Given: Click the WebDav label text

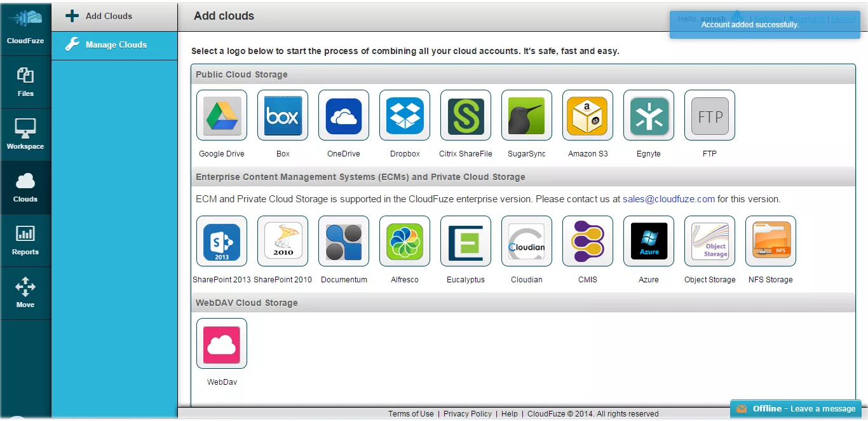Looking at the screenshot, I should (222, 382).
